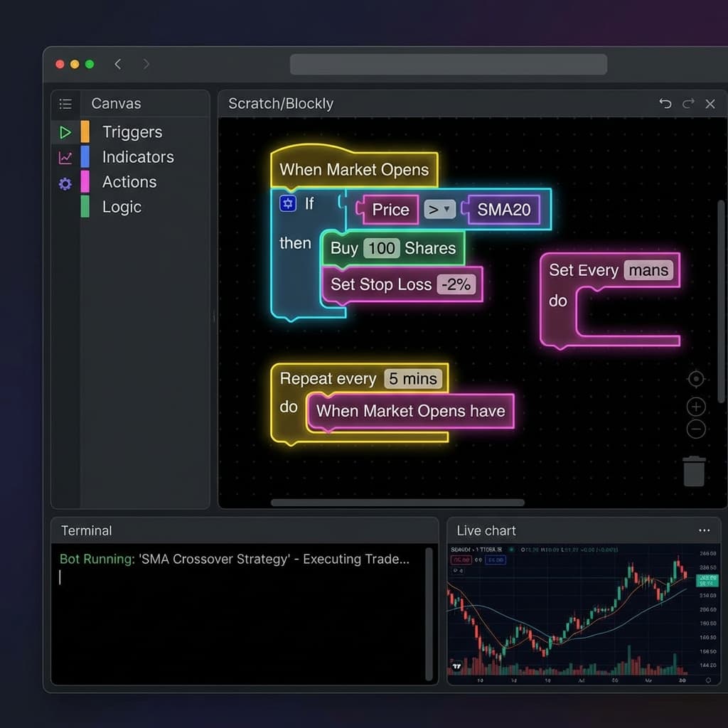Open the canvas list menu icon
Viewport: 728px width, 728px height.
coord(65,104)
